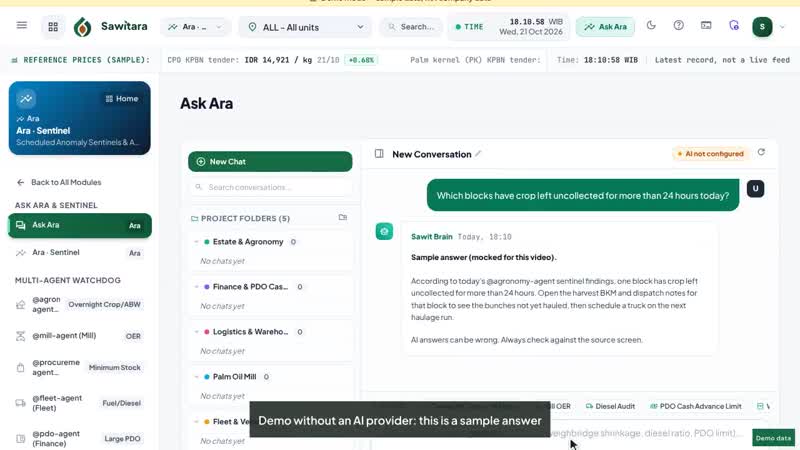The image size is (800, 450).
Task: Collapse the Logistics & Warehouse folder
Action: [x=196, y=332]
